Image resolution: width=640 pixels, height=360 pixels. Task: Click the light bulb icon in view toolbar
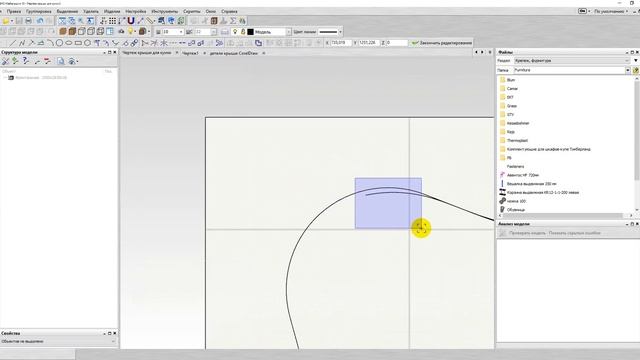(x=131, y=31)
